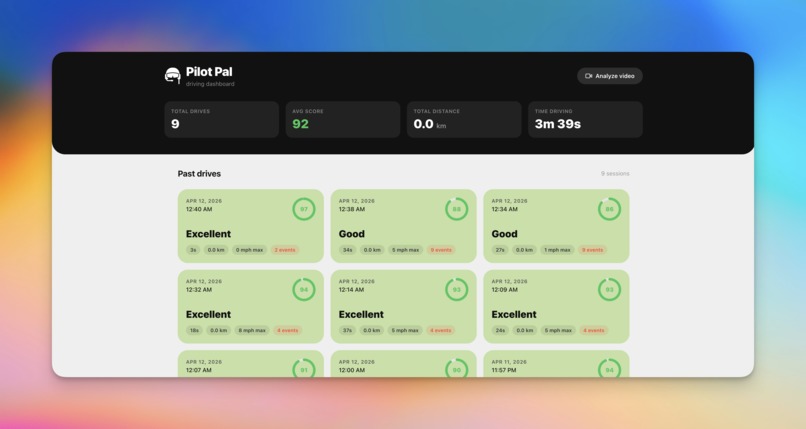Click the '12:34 AM' timestamp
This screenshot has height=429, width=806.
504,209
